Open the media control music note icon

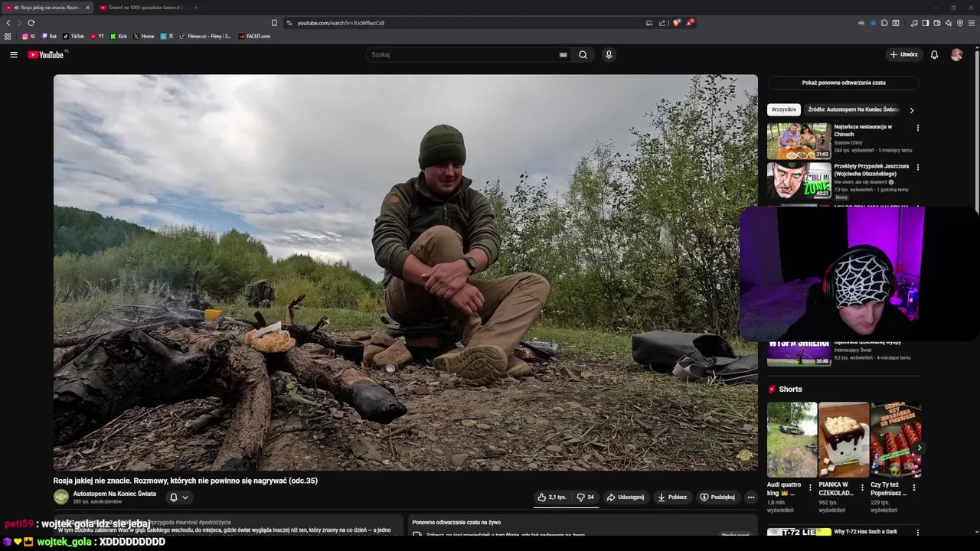[913, 23]
